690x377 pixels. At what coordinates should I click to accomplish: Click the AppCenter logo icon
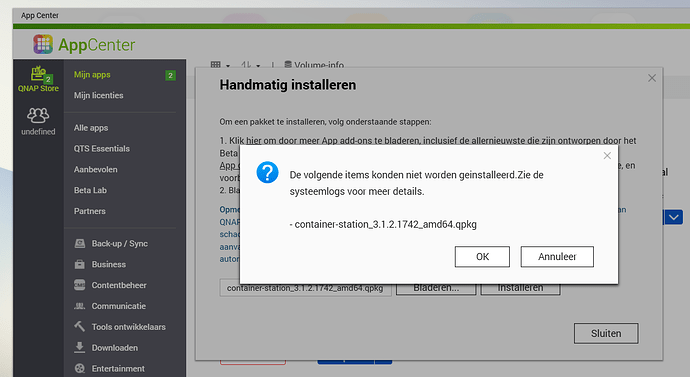pos(43,44)
